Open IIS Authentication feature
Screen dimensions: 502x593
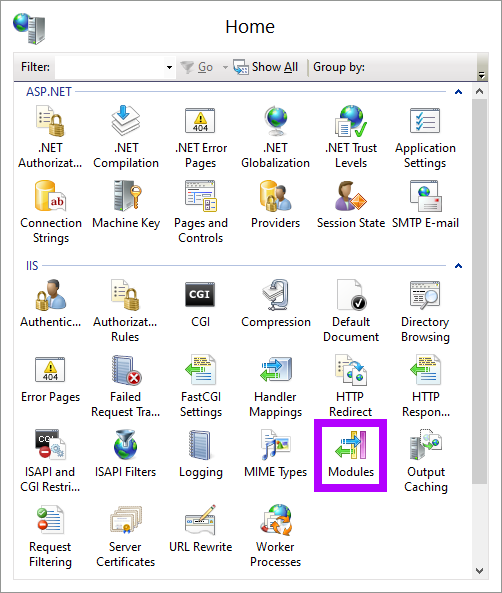pos(50,304)
